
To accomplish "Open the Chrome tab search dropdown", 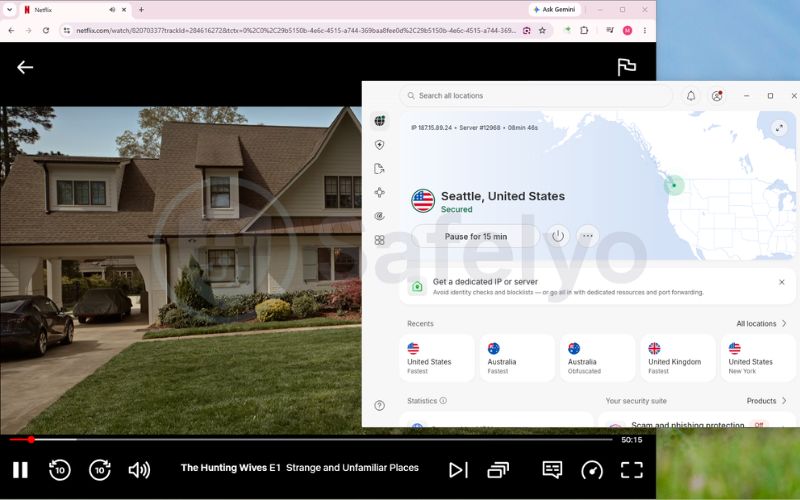I will (x=9, y=9).
